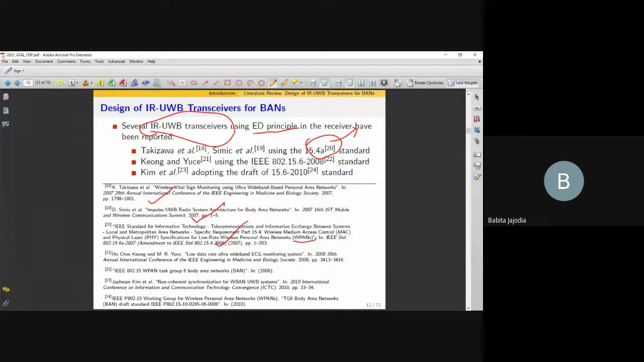Open the Forms menu
This screenshot has width=644, height=362.
point(85,61)
